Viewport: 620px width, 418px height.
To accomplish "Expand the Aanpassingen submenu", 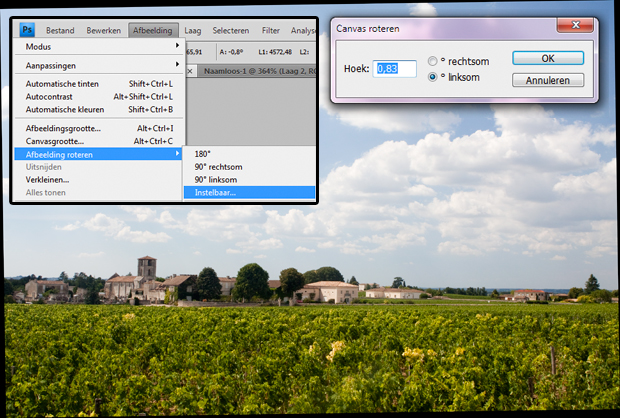I will point(99,65).
